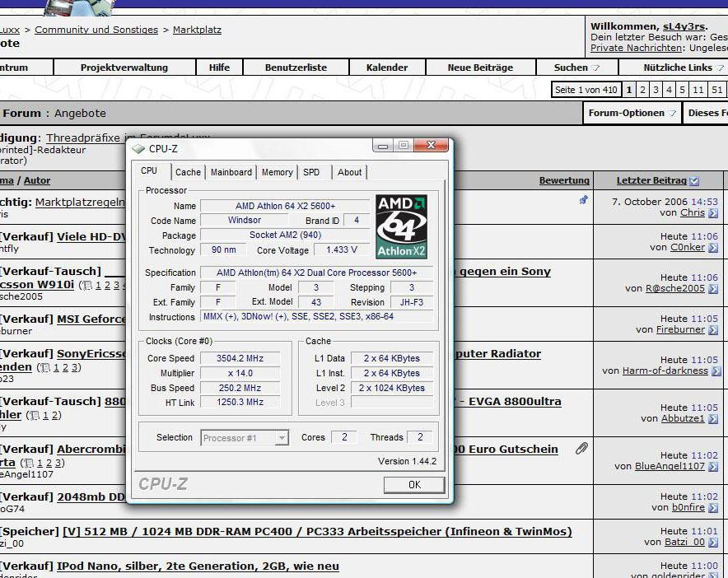Open Projektverwaltung in the forum navbar

124,68
